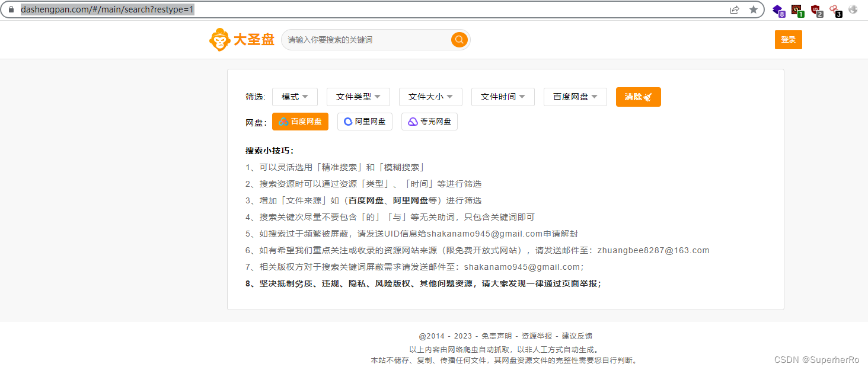Open the 文件大小 filter dropdown
This screenshot has width=868, height=370.
point(430,97)
